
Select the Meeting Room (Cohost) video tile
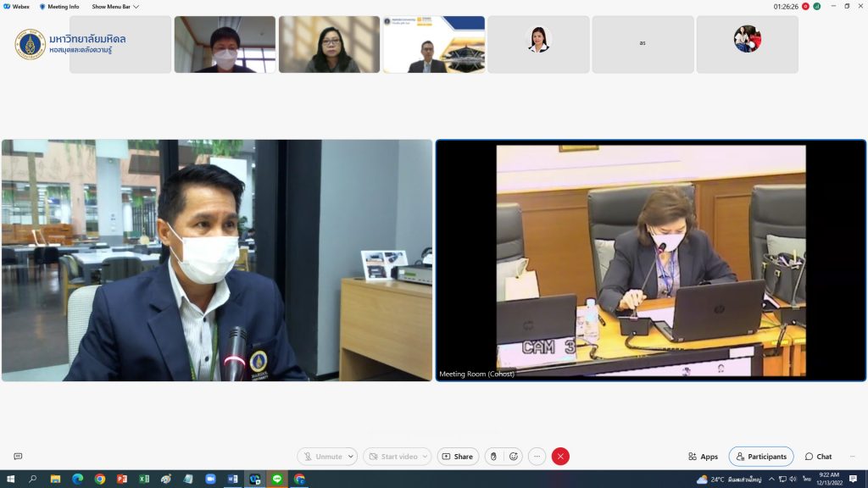pyautogui.click(x=650, y=260)
